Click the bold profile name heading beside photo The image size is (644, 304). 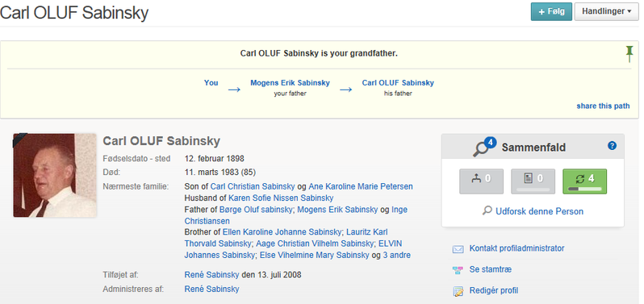[161, 141]
